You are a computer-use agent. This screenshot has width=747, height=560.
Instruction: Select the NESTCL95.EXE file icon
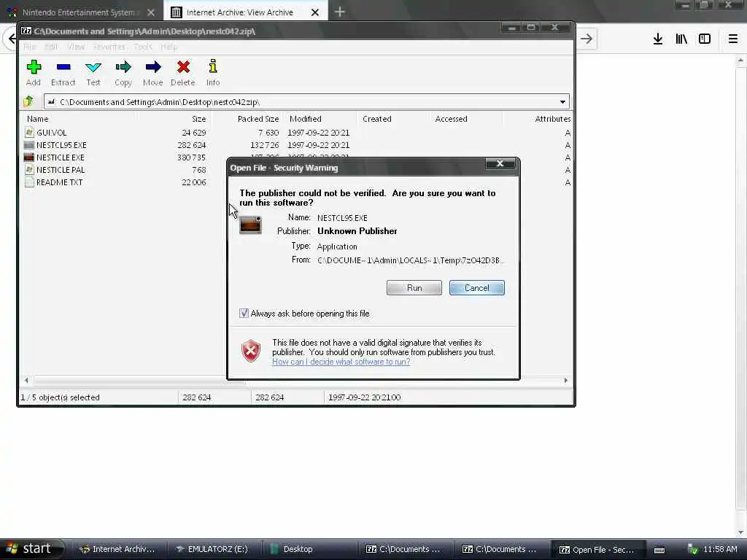(x=29, y=145)
